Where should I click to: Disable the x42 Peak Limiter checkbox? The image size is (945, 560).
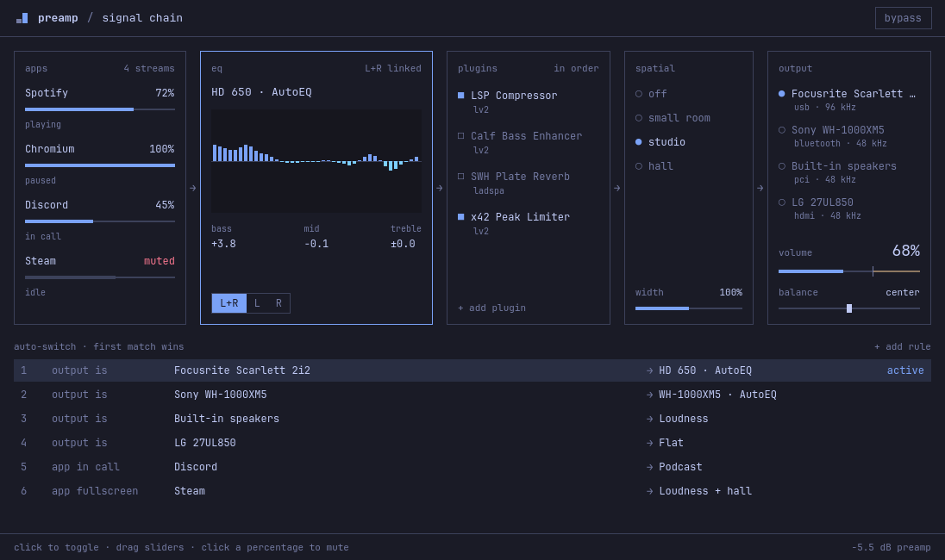pyautogui.click(x=461, y=217)
